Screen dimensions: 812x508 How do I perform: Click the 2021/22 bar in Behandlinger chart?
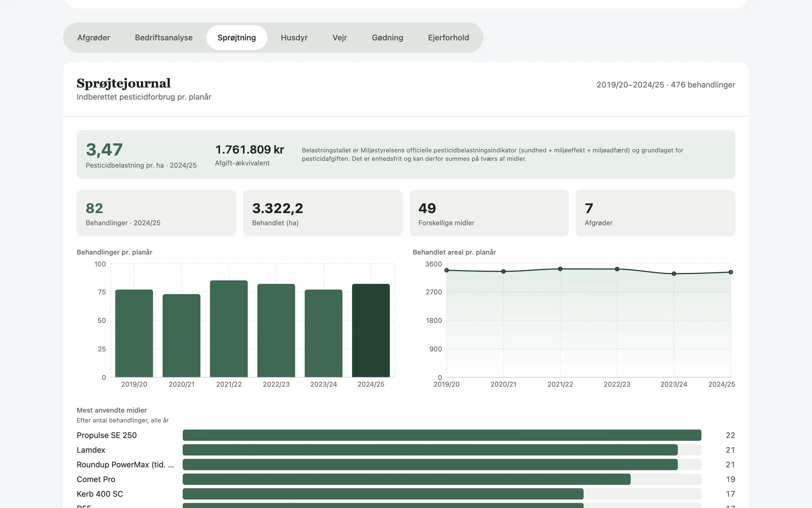click(229, 329)
